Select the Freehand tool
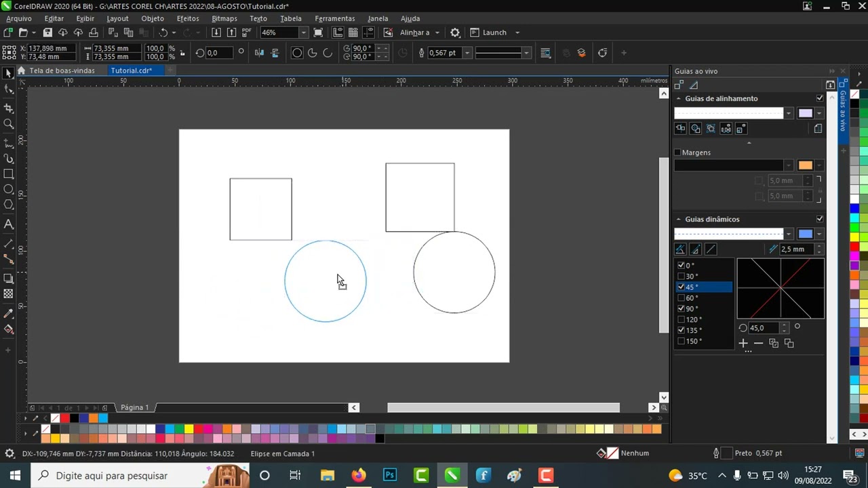Viewport: 868px width, 488px height. [x=9, y=143]
